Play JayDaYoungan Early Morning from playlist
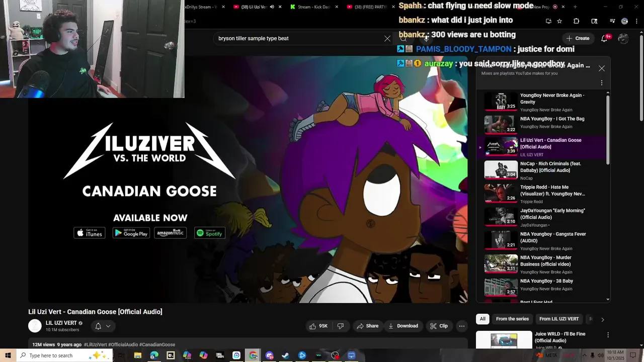 click(x=543, y=217)
